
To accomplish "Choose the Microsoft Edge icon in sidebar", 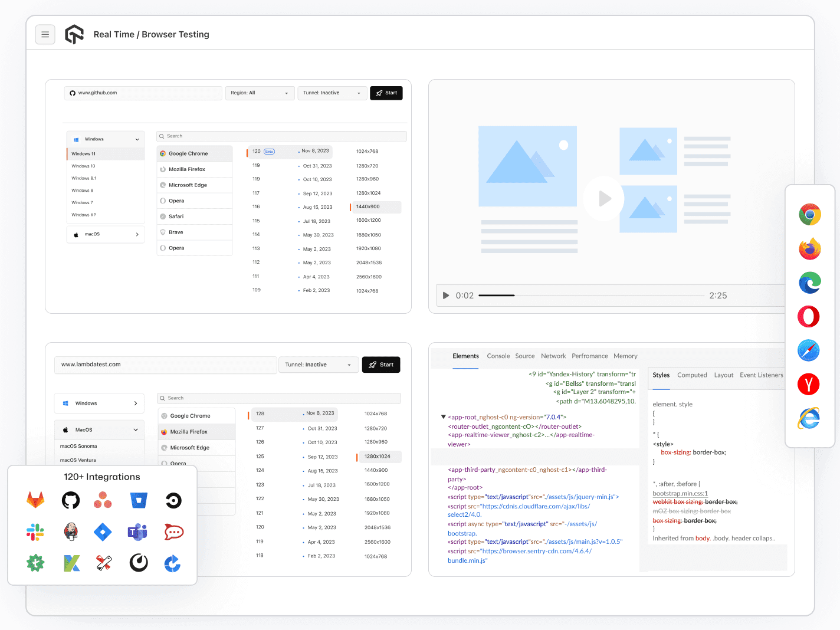I will (x=809, y=283).
